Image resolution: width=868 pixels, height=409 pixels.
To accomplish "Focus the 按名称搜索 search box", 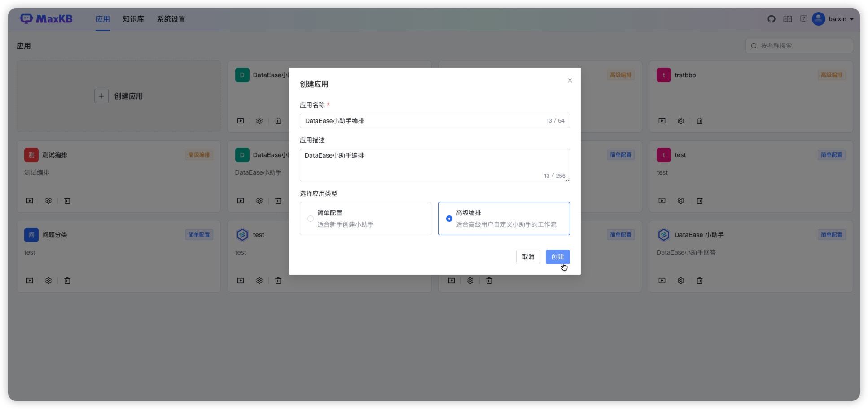I will pyautogui.click(x=799, y=46).
